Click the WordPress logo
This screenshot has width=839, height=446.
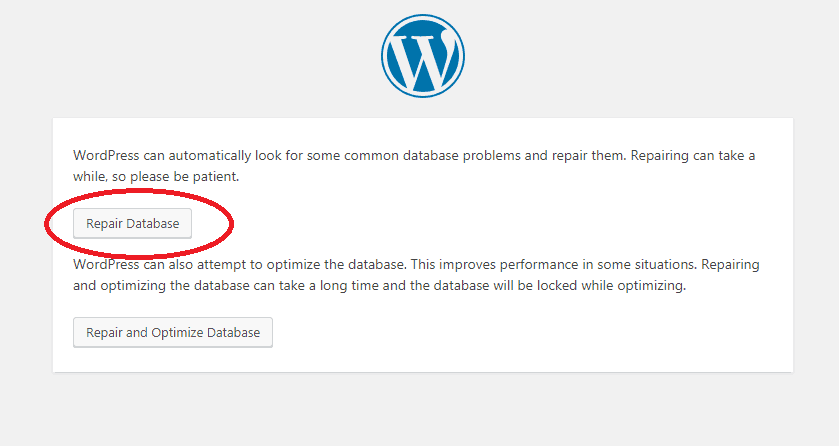coord(422,57)
